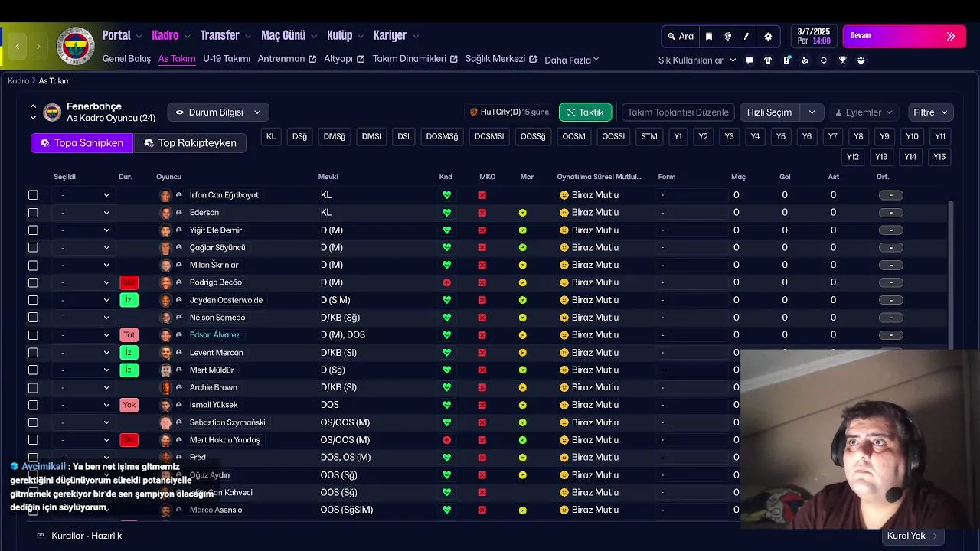Open the Kulüp menu
Screen dimensions: 980x551
(x=345, y=36)
